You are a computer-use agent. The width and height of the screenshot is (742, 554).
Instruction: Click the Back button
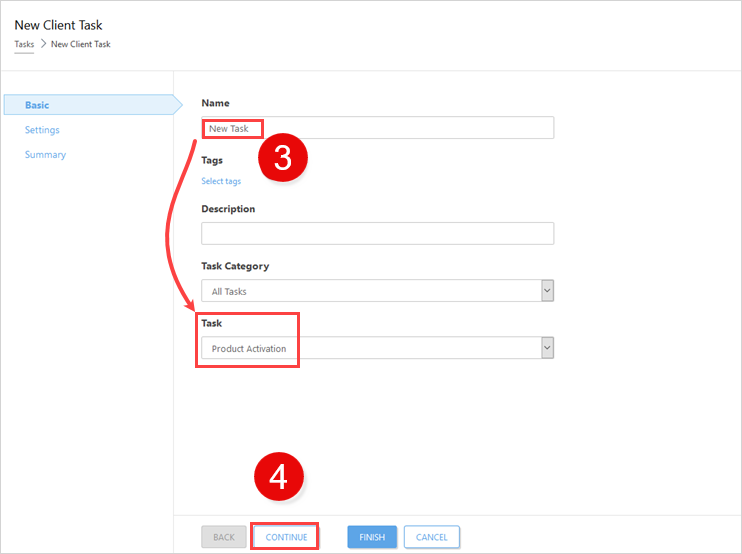tap(224, 537)
